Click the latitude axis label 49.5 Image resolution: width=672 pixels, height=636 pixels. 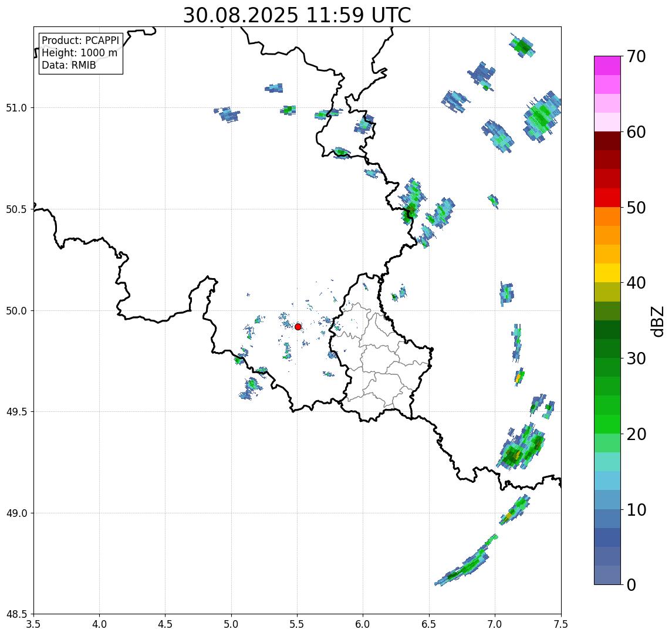coord(16,411)
